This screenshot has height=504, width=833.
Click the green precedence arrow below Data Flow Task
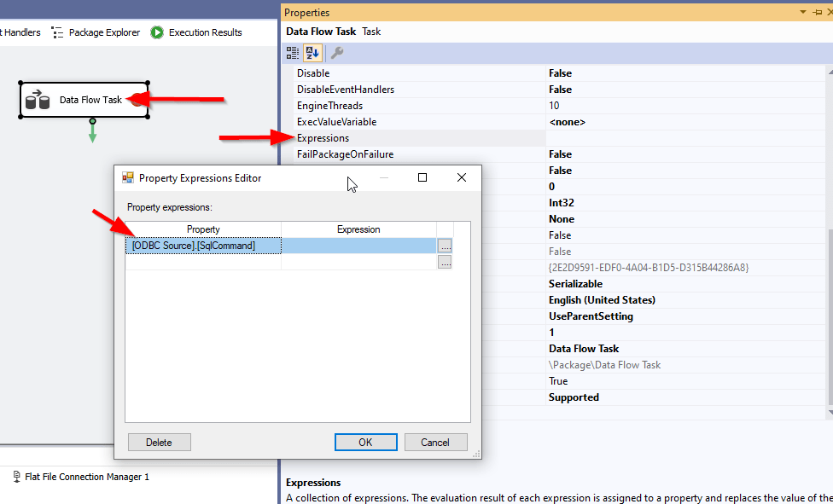91,133
